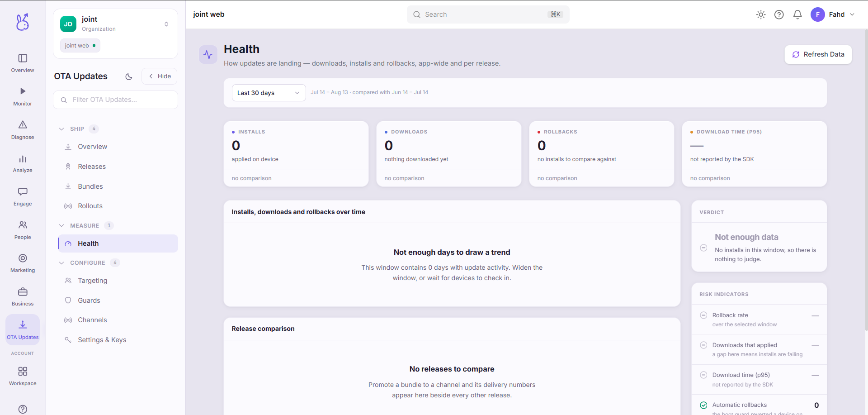
Task: Open Bundles in the sidebar
Action: (x=118, y=186)
